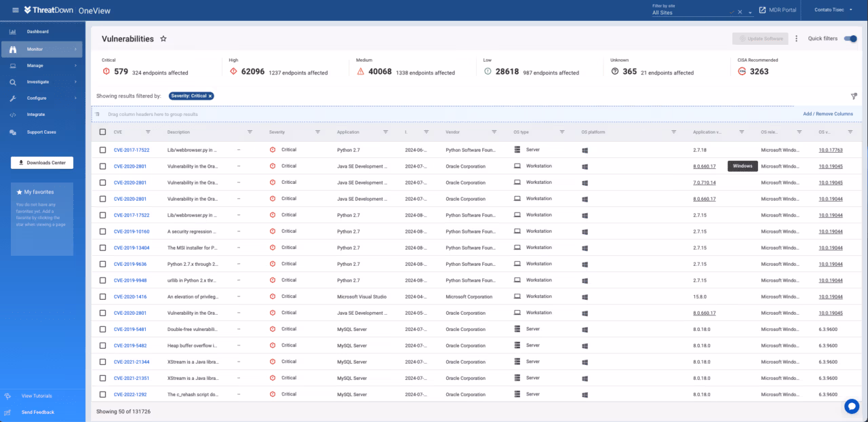
Task: Open Support Cases from the sidebar
Action: 41,133
